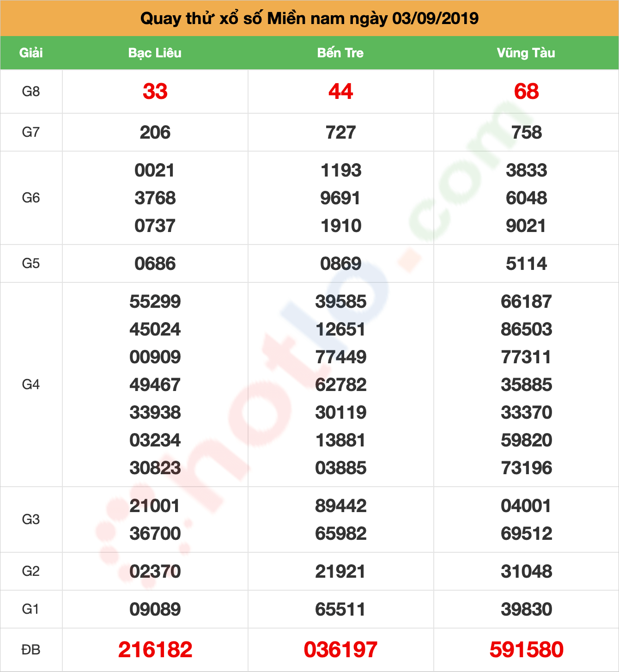
Task: Select the 'Vũng Tàu' column header
Action: tap(526, 53)
